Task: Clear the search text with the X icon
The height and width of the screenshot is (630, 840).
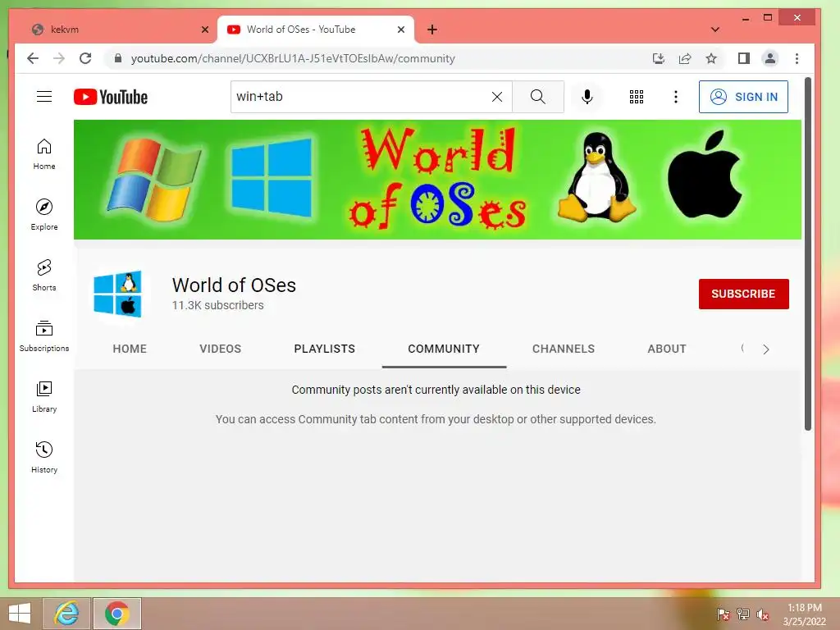Action: click(497, 97)
